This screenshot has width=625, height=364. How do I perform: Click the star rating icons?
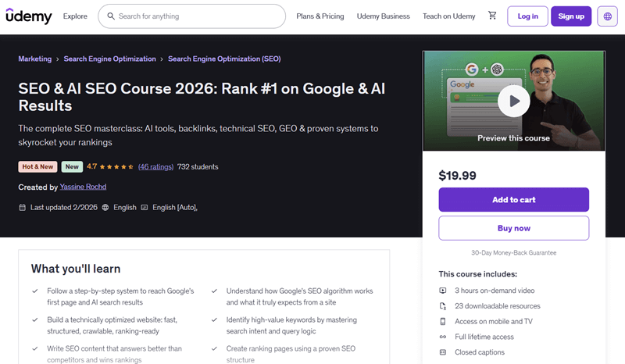pyautogui.click(x=116, y=166)
